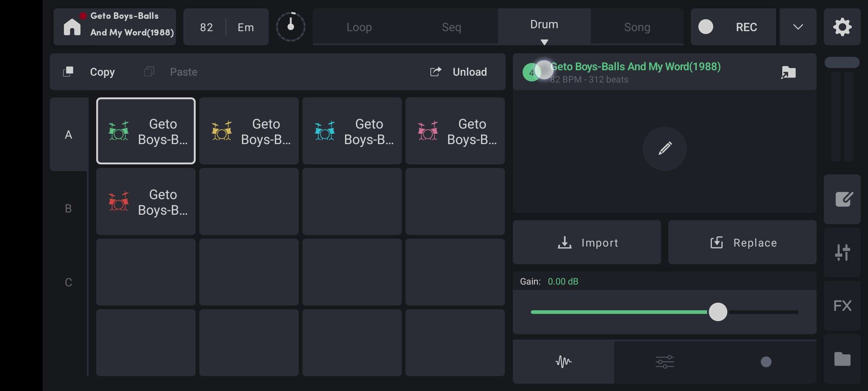
Task: Click the Unload export icon
Action: pyautogui.click(x=436, y=72)
